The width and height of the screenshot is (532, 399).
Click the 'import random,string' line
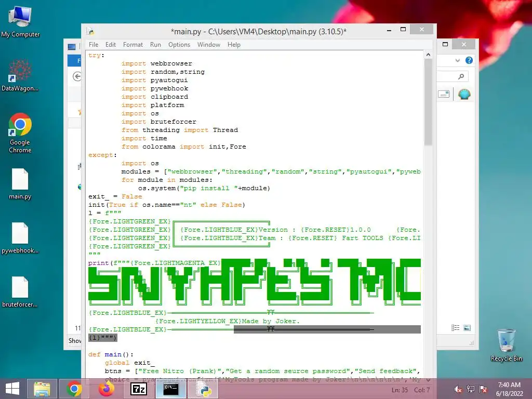tap(163, 72)
